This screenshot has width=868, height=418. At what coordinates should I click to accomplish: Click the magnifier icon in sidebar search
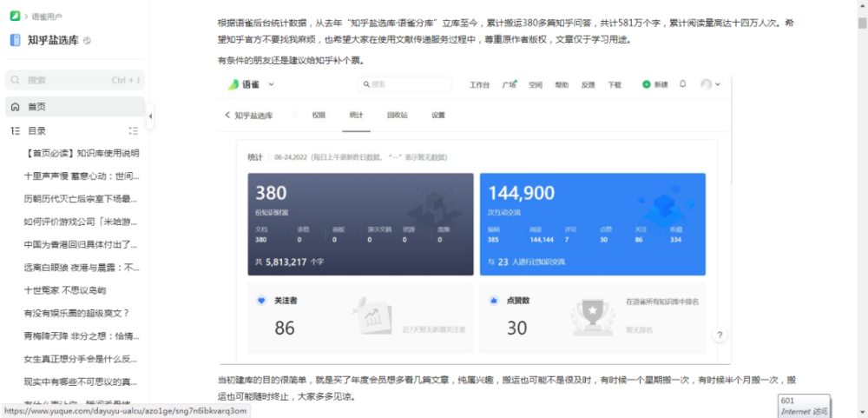click(x=16, y=80)
